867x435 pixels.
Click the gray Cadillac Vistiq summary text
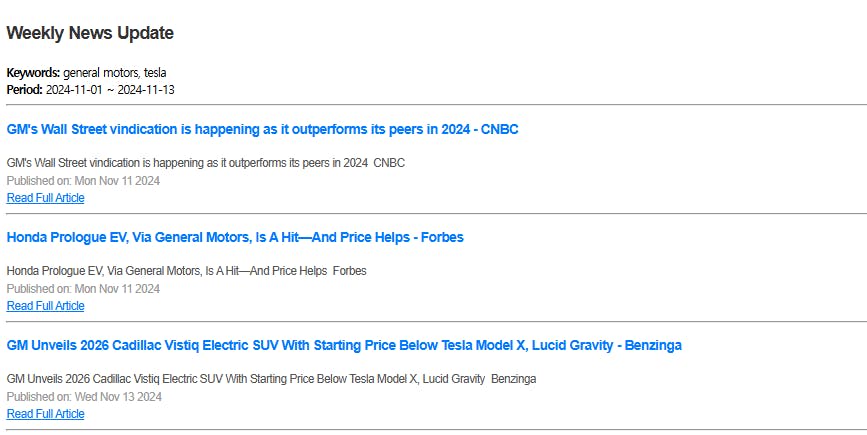coord(271,379)
